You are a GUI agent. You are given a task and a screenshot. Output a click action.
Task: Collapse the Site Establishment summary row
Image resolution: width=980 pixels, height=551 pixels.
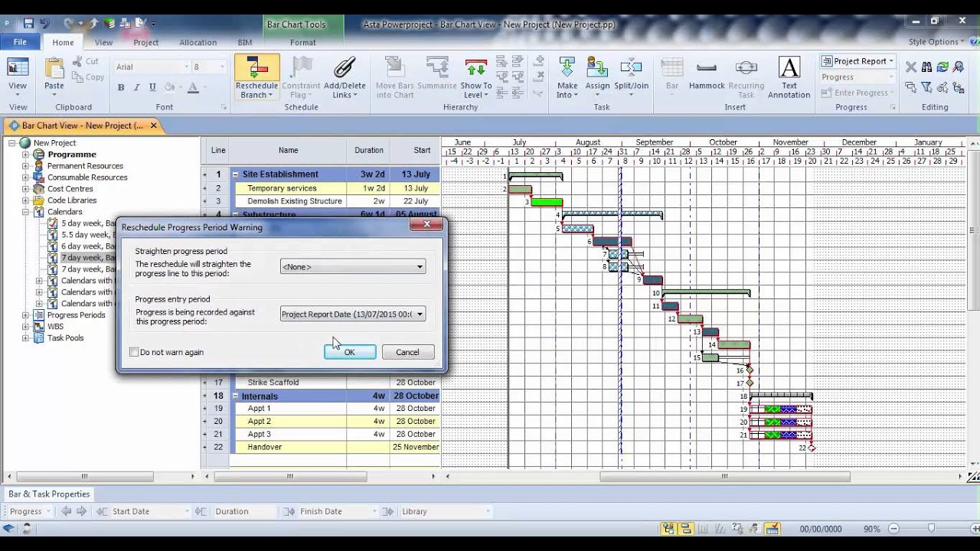[x=235, y=174]
